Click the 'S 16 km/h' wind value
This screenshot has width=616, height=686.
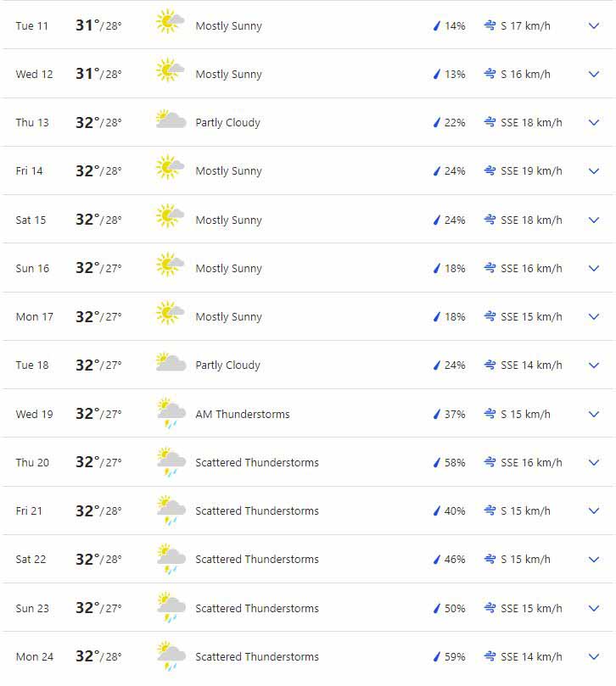tap(525, 75)
